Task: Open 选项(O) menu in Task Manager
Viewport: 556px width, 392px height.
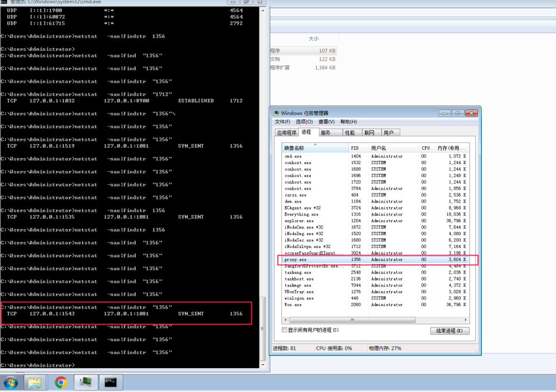Action: click(304, 121)
